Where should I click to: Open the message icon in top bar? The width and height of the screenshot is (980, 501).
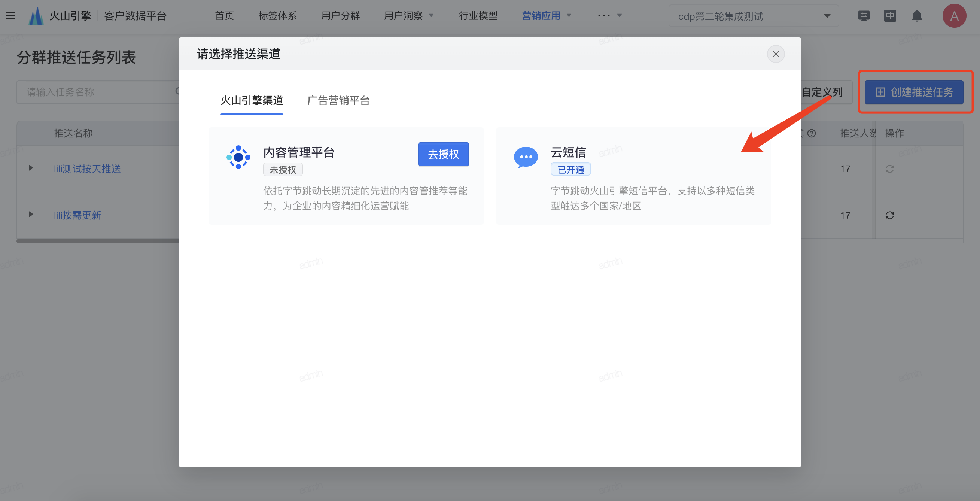point(864,16)
